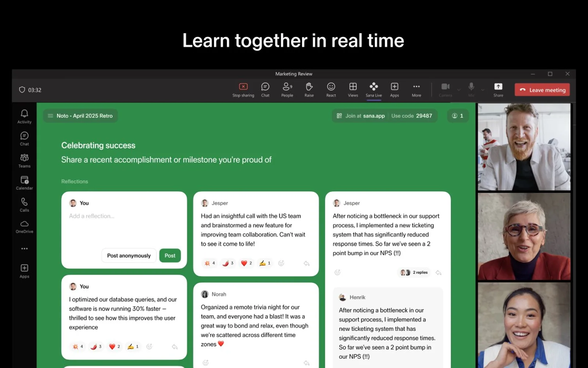Screen dimensions: 588x368
Task: Reply to your database queries reflection
Action: [x=175, y=347]
